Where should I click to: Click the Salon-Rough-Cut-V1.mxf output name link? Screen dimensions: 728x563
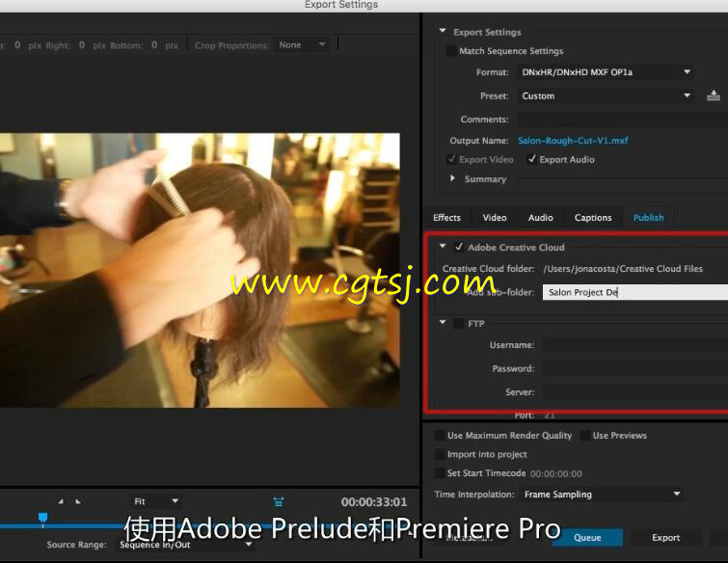coord(573,140)
